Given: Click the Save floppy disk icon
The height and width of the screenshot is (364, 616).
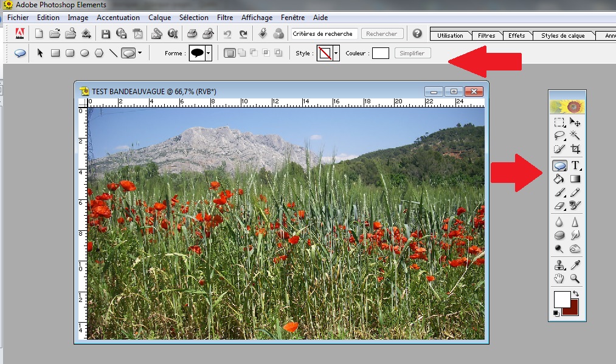Looking at the screenshot, I should pyautogui.click(x=106, y=34).
